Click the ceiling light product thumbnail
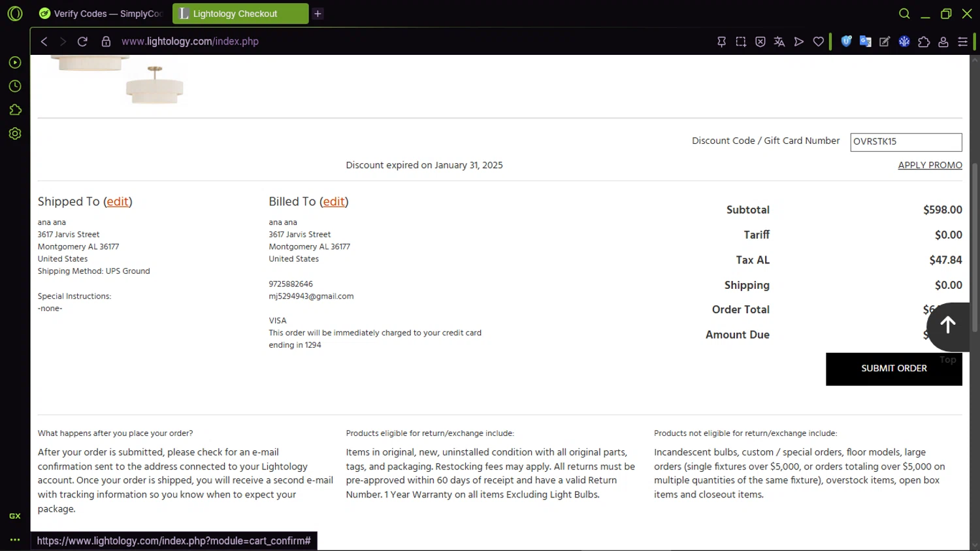The image size is (980, 551). click(155, 85)
